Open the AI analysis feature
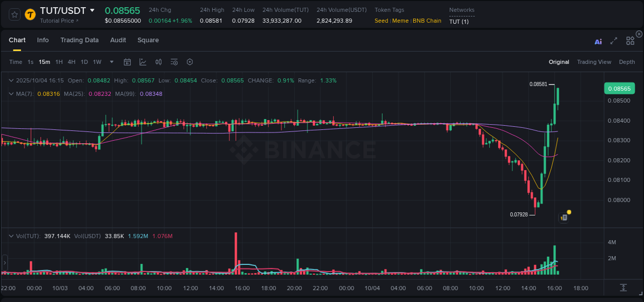644x302 pixels. [x=598, y=42]
